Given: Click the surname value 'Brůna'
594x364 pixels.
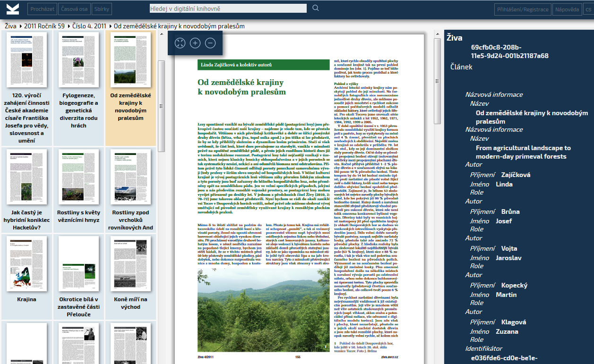Looking at the screenshot, I should (510, 212).
